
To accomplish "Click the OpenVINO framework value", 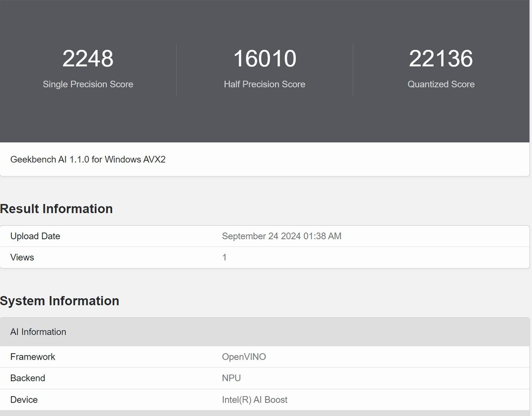I will [244, 357].
